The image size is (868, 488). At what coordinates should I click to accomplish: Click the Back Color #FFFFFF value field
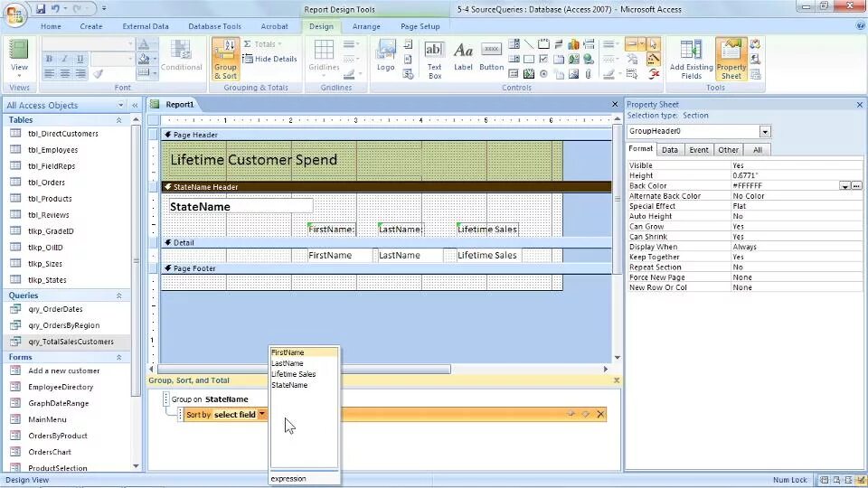click(785, 186)
